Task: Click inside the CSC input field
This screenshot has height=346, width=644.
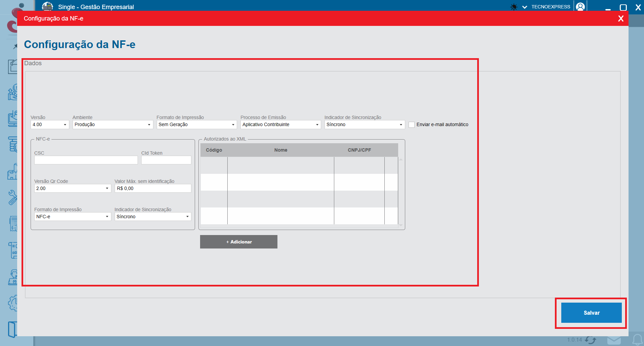Action: (85, 160)
